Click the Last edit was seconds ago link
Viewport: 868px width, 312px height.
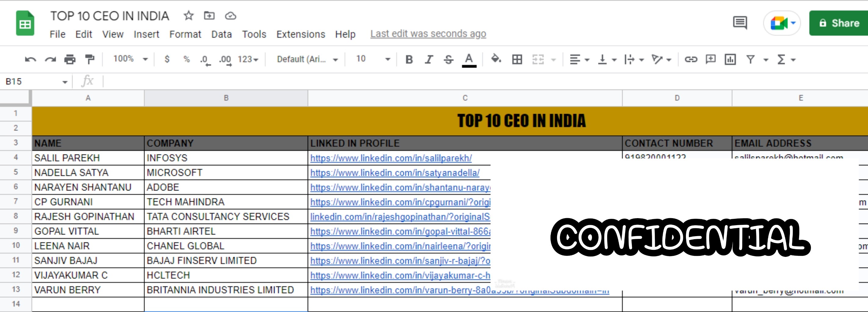pos(428,34)
